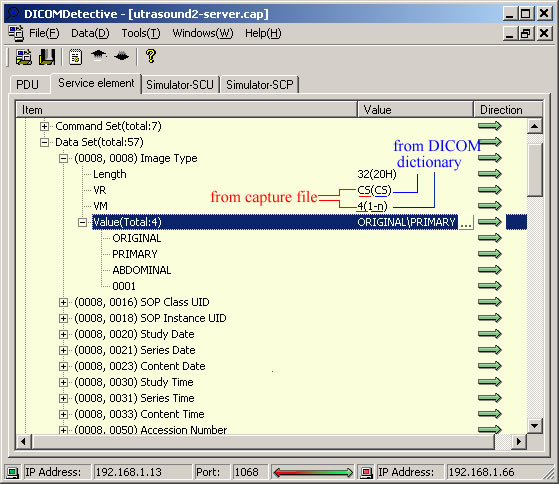Expand the Study Time node
559x484 pixels.
coord(63,382)
